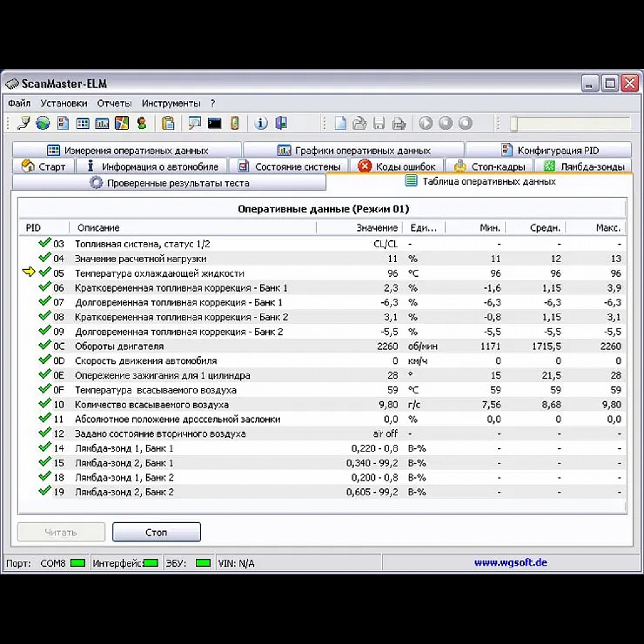Screen dimensions: 644x644
Task: Toggle checkmark for PID 19 lambda row
Action: click(44, 491)
